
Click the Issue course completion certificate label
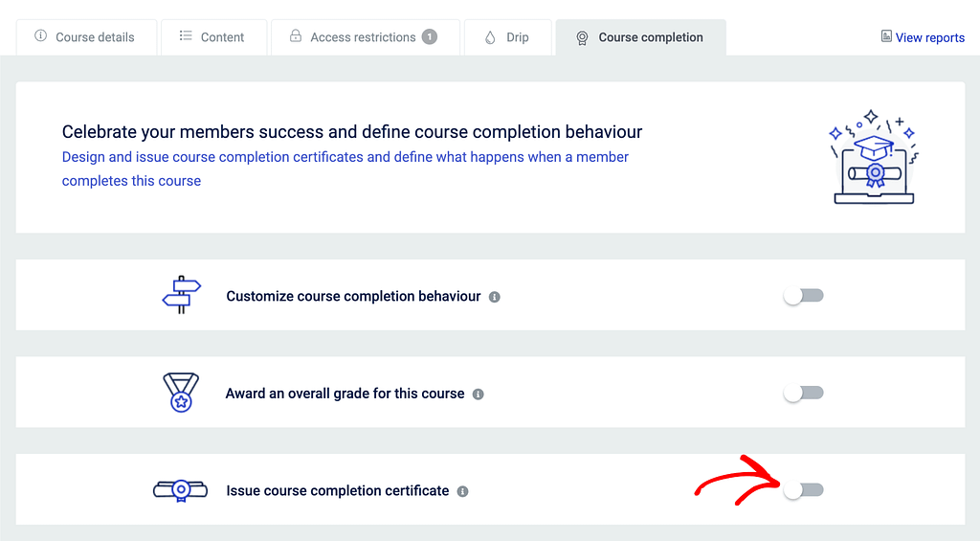(337, 490)
